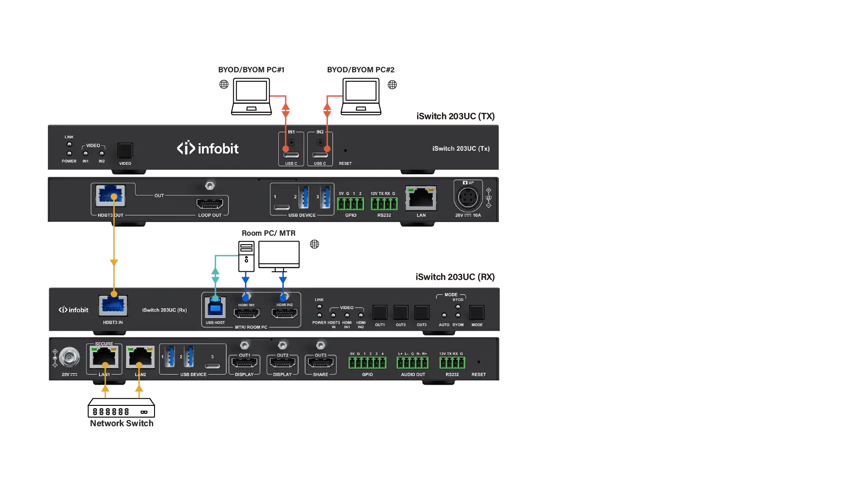
Task: Click the 20V 10A power connector on TX
Action: (x=468, y=198)
